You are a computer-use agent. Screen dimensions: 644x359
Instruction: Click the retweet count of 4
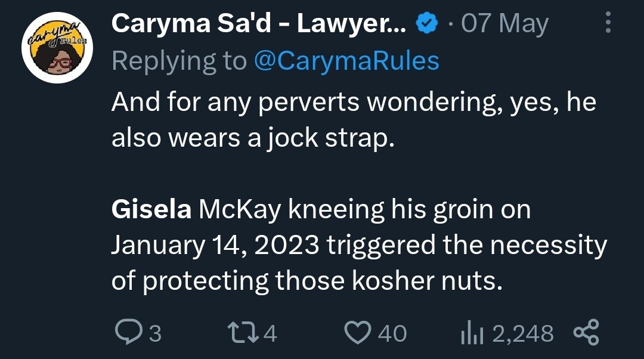270,333
